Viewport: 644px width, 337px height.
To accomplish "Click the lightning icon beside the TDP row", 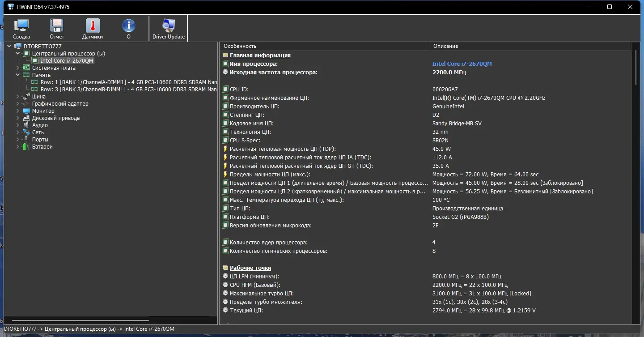I will tap(225, 149).
